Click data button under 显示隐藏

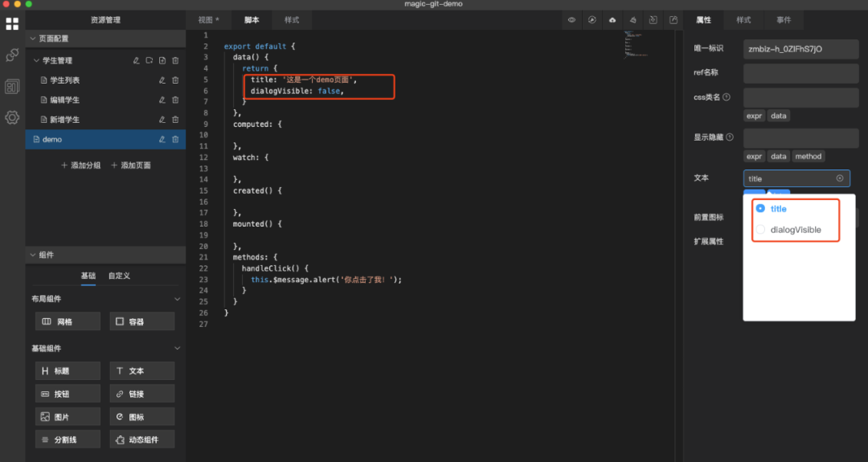tap(778, 156)
